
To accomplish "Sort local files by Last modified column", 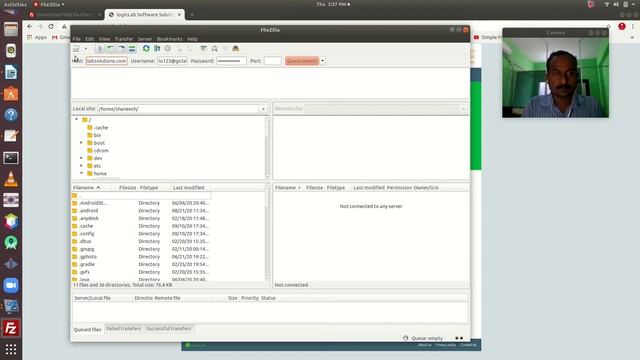I will 190,188.
